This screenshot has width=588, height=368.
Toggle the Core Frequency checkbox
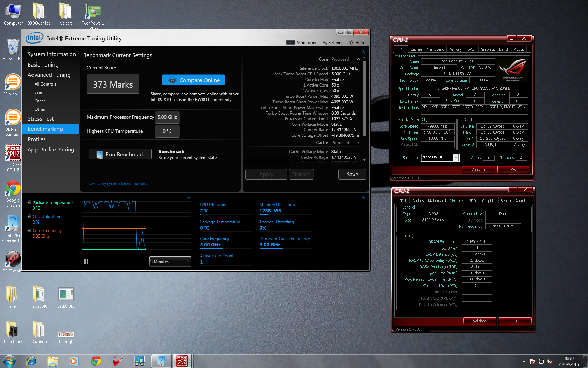(x=29, y=230)
